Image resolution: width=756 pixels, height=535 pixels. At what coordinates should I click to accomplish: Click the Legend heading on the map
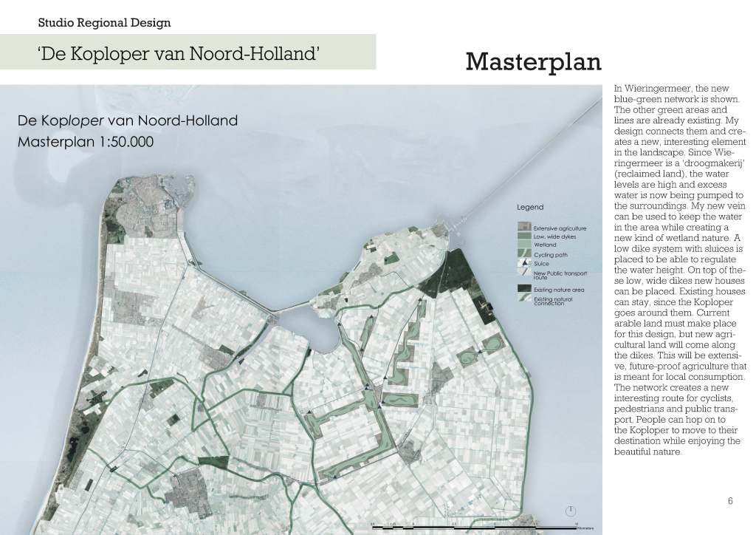coord(530,207)
